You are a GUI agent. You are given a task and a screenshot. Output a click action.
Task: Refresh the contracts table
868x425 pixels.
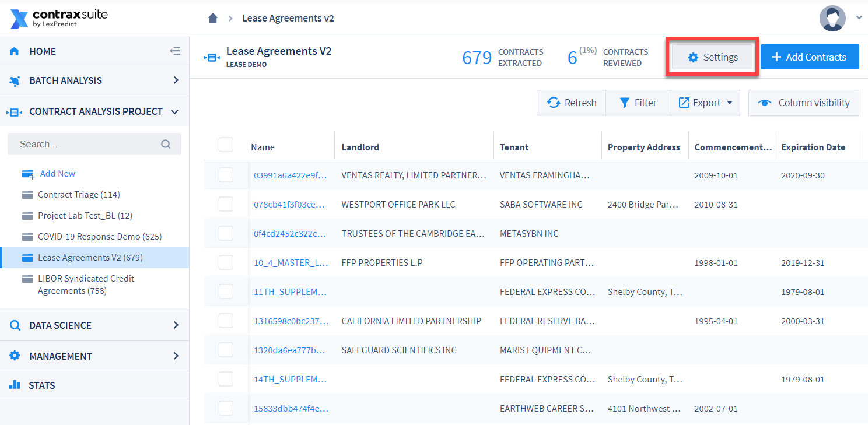click(x=572, y=103)
